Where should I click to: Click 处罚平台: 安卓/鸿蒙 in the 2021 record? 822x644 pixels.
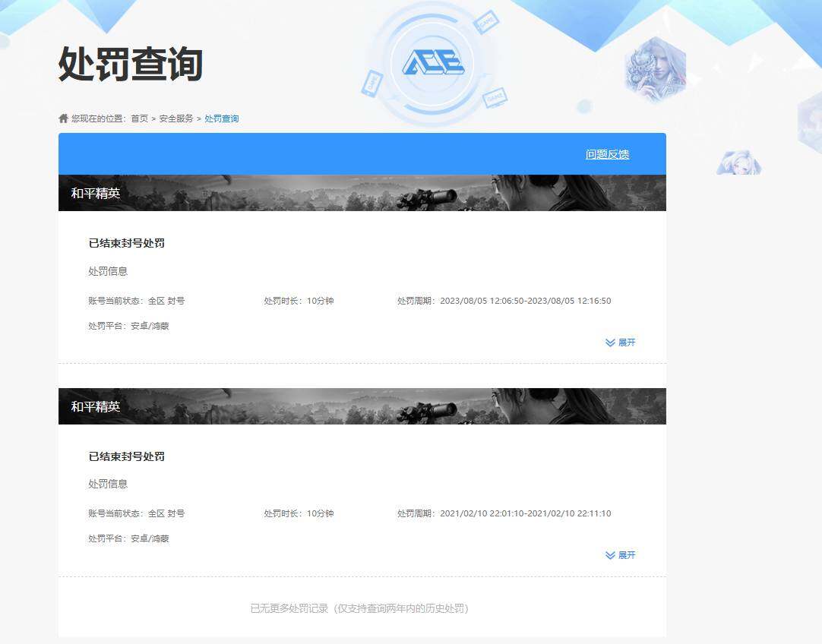(128, 538)
